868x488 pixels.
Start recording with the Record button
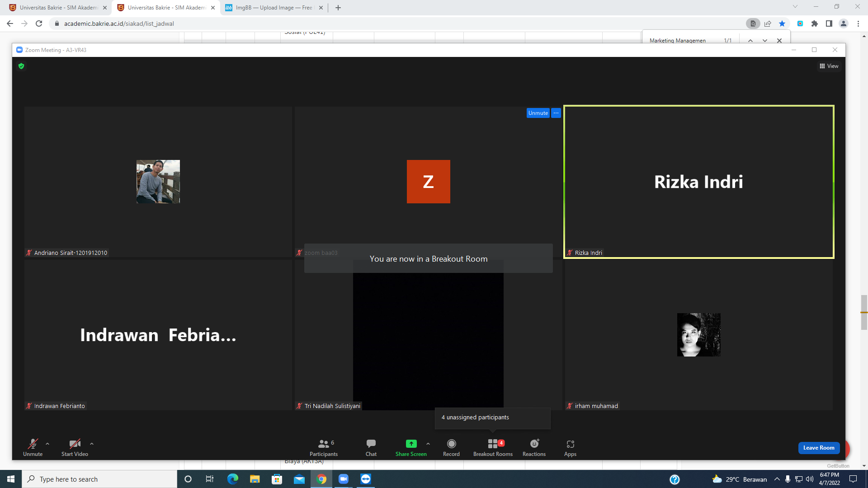(451, 447)
